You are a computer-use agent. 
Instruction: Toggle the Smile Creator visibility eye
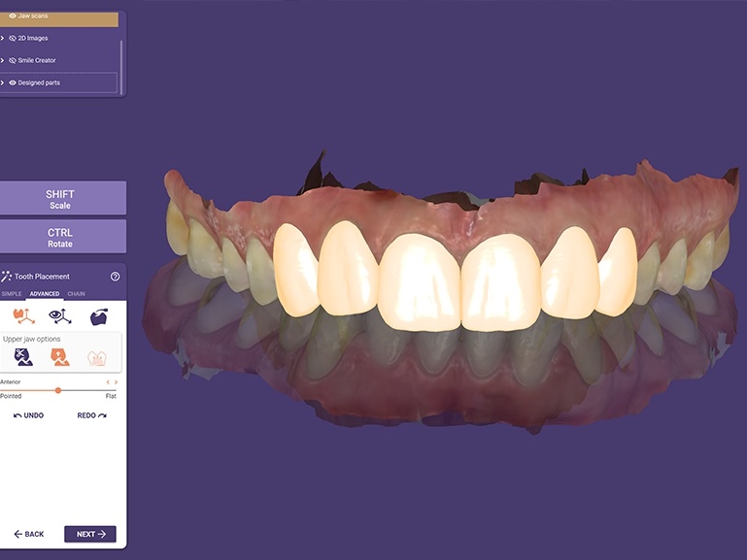[x=13, y=60]
